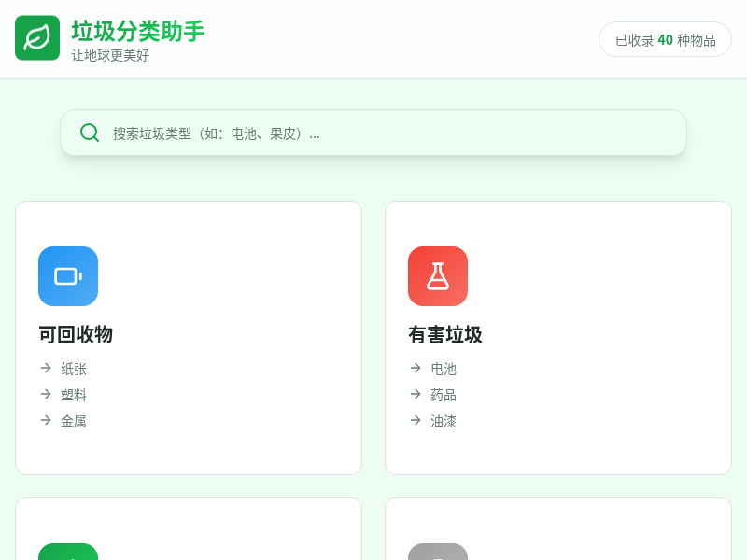This screenshot has width=747, height=560.
Task: Select the 油漆 list item
Action: click(x=444, y=421)
